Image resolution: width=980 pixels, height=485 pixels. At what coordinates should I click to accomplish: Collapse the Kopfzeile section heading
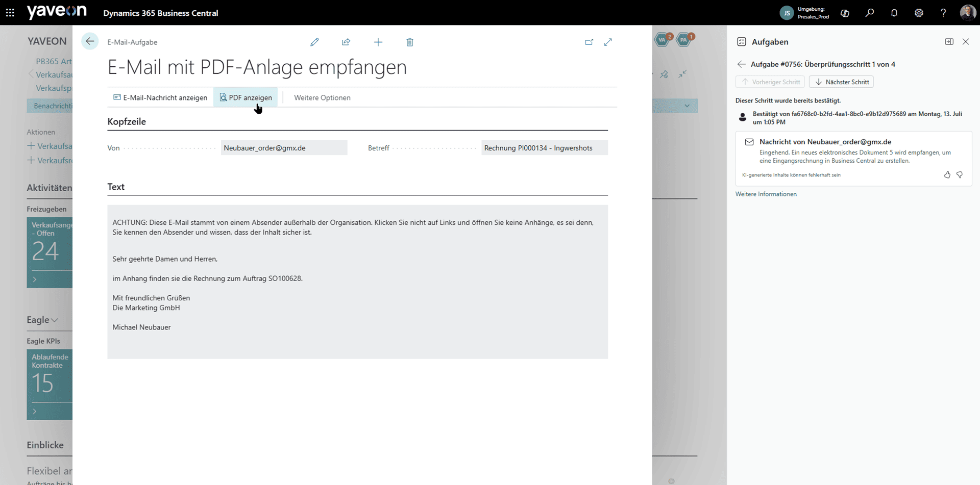coord(127,121)
